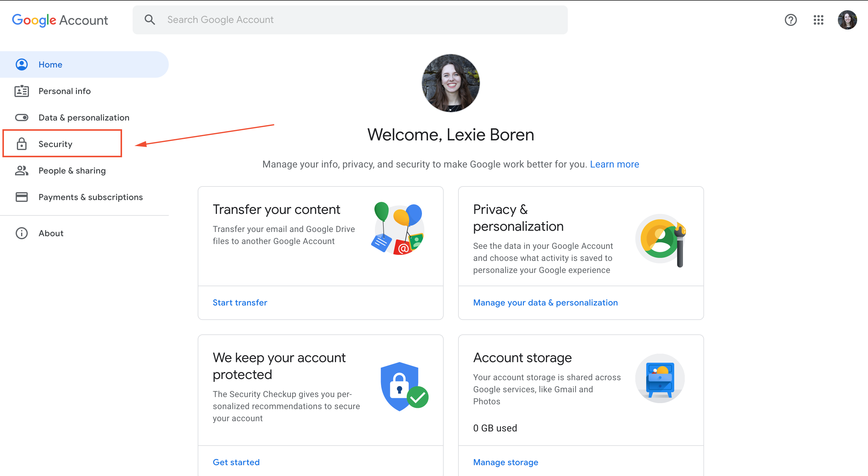The width and height of the screenshot is (868, 476).
Task: Click the Personal info ID card icon
Action: click(x=22, y=91)
